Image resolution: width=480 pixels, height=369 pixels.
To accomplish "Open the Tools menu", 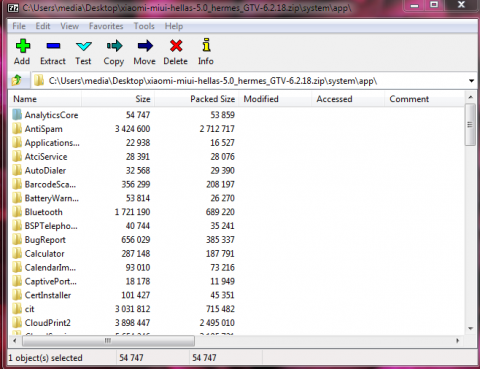I will tap(144, 26).
